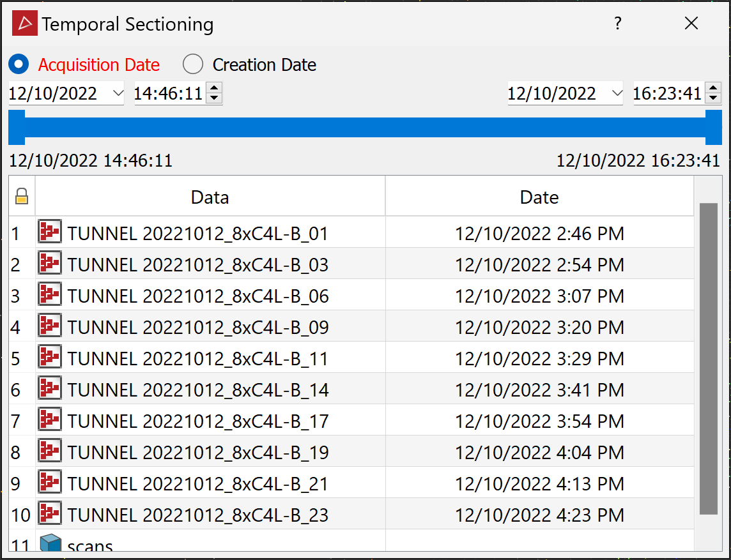Click the lock icon column header

(22, 197)
